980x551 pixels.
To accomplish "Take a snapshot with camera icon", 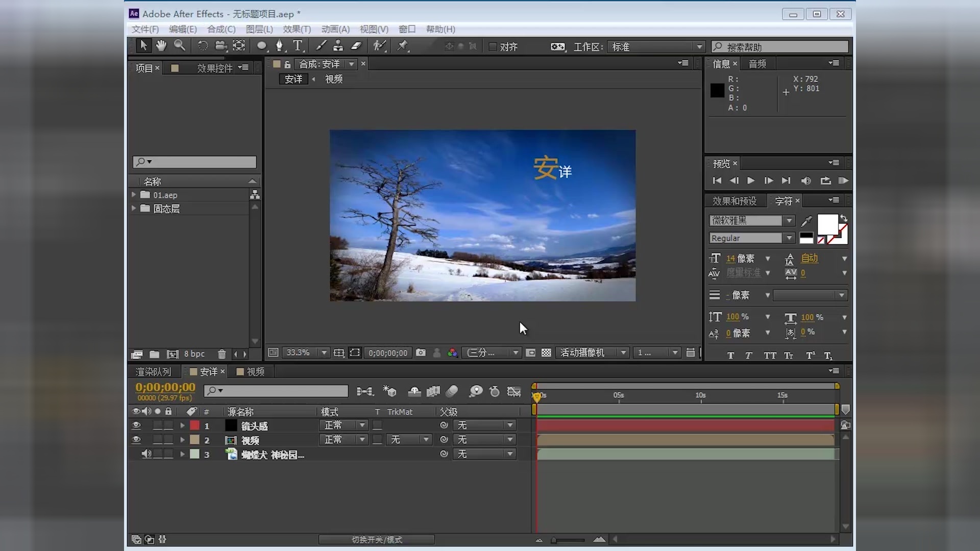I will point(421,353).
